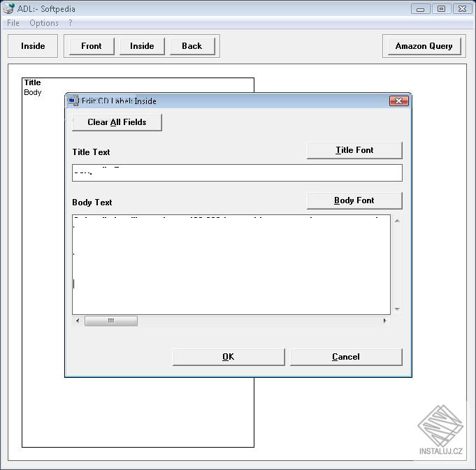
Task: Click the standalone Inside button at far left
Action: pyautogui.click(x=33, y=46)
